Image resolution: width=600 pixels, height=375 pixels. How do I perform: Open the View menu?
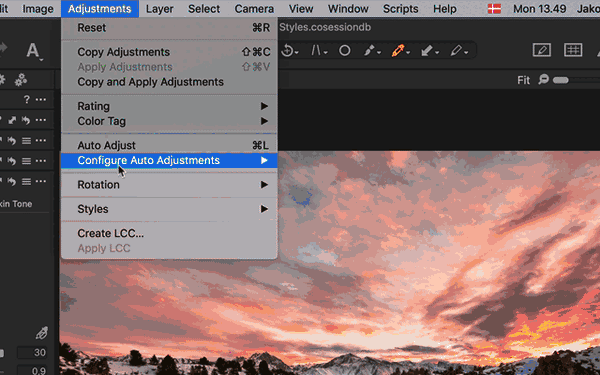pyautogui.click(x=301, y=8)
